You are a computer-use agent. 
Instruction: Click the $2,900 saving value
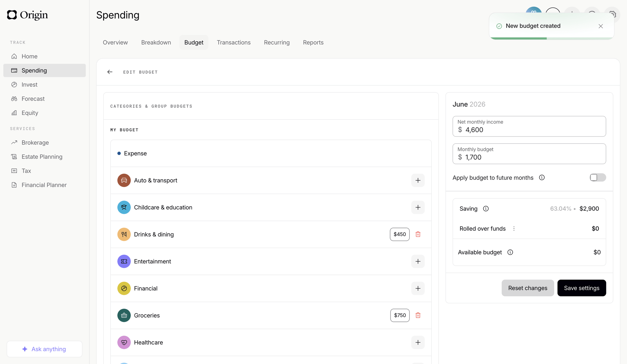589,209
